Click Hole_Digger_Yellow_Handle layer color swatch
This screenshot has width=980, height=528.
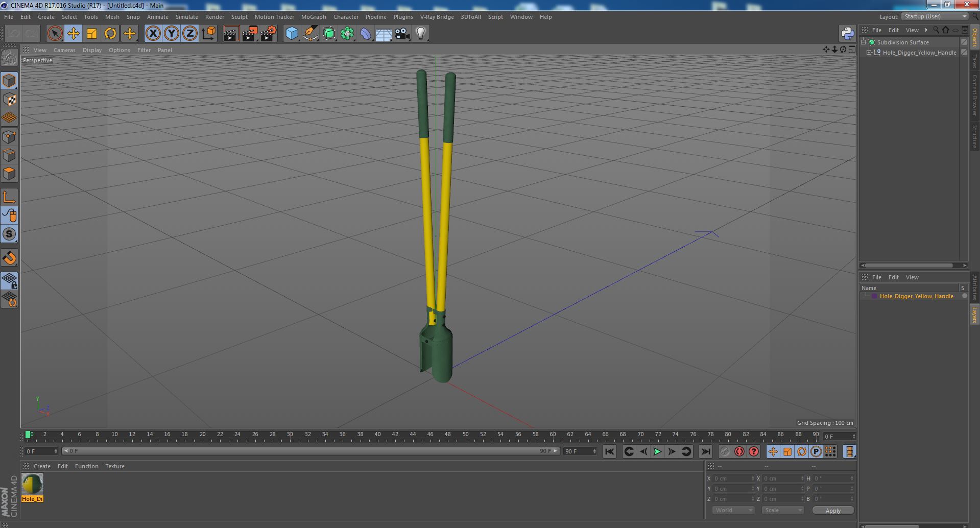[x=874, y=296]
